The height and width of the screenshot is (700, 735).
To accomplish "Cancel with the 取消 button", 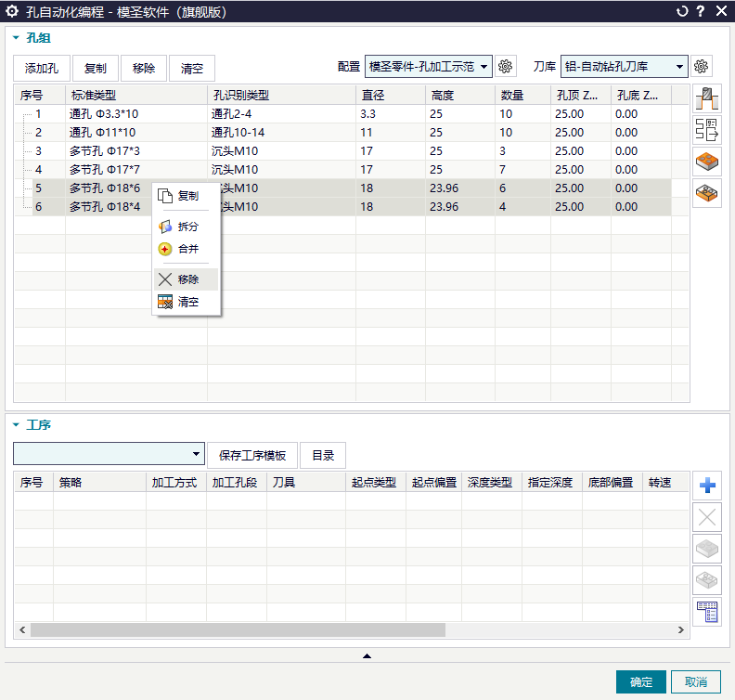I will [x=696, y=681].
